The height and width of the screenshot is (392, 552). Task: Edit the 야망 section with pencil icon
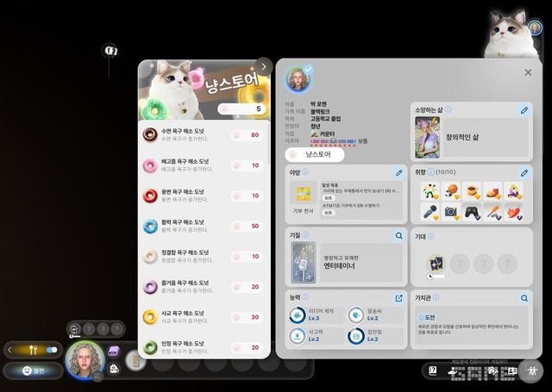[x=398, y=172]
